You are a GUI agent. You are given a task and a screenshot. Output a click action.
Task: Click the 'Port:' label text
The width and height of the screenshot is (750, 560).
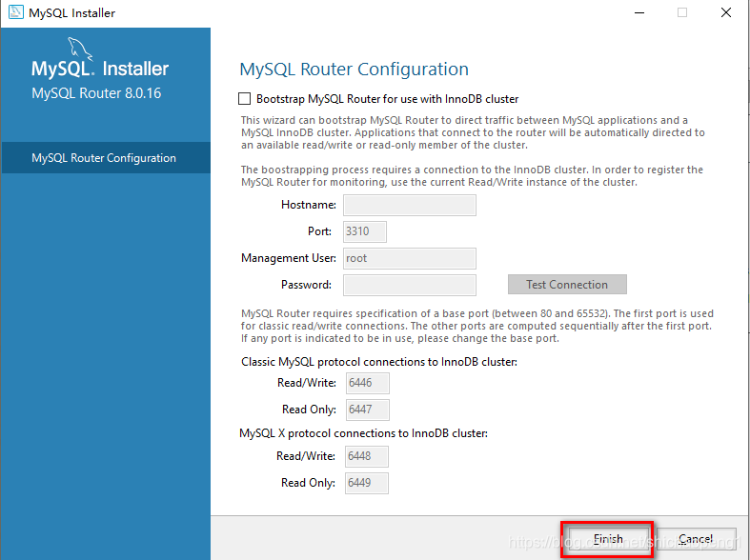(x=319, y=231)
